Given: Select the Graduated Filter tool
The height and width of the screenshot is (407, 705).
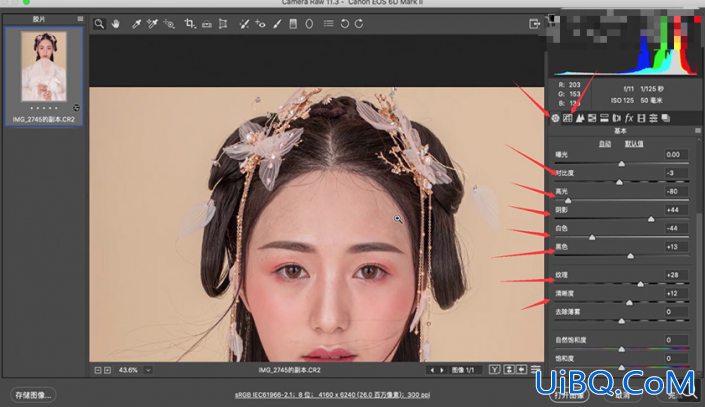Looking at the screenshot, I should 293,24.
